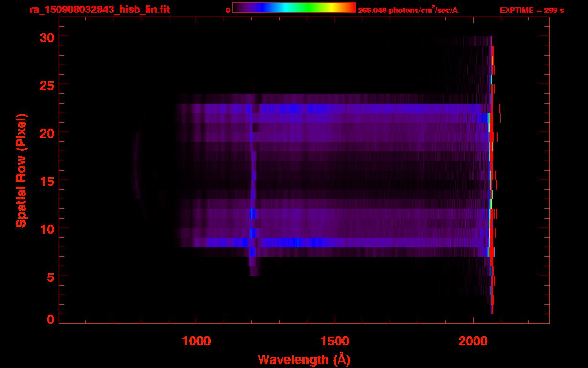Click the rainbow color scale bar
Viewport: 588px width, 368px height.
pyautogui.click(x=294, y=8)
